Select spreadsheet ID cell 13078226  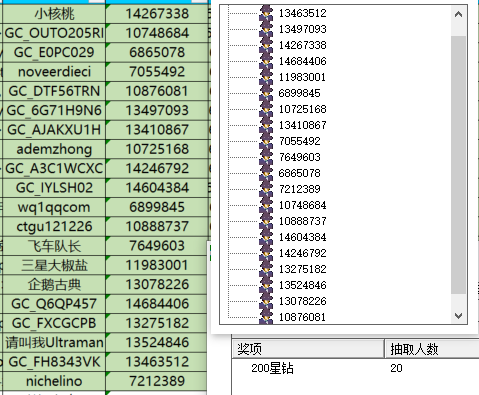click(157, 284)
